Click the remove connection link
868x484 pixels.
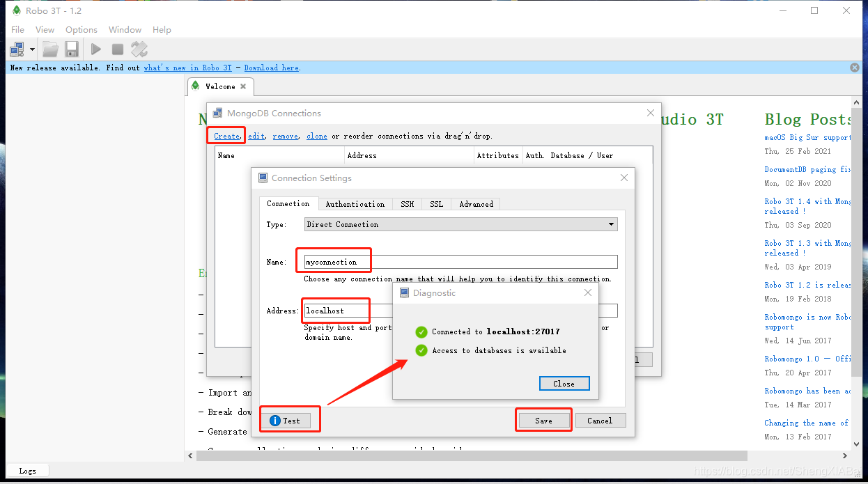285,136
